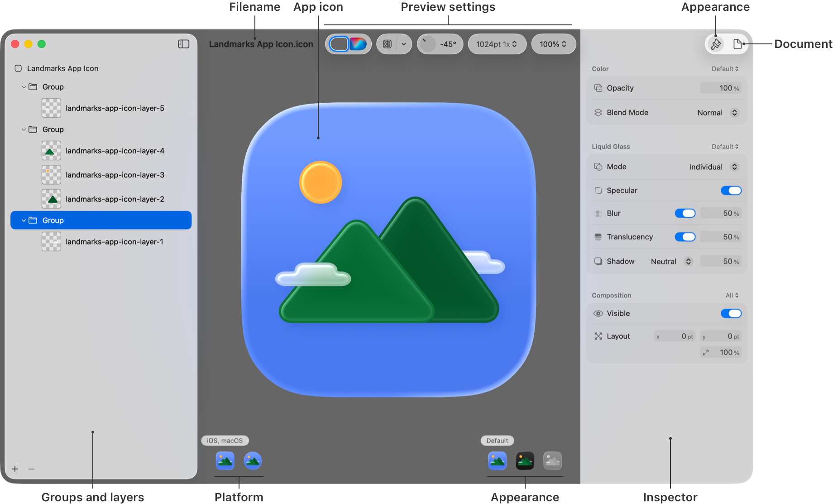Open the Liquid Glass Mode Individual dropdown
Viewport: 833px width, 504px height.
714,167
